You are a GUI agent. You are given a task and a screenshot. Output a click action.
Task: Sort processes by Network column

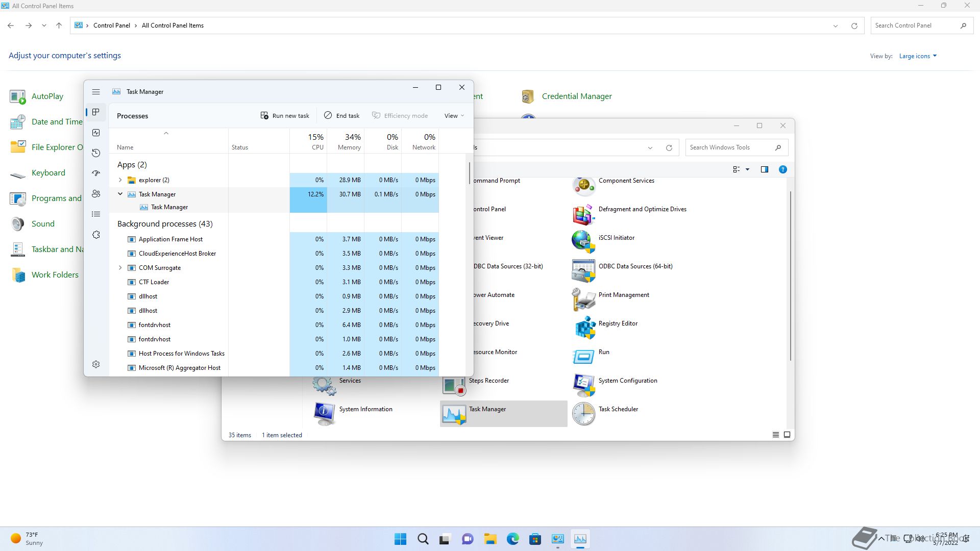[x=420, y=141]
